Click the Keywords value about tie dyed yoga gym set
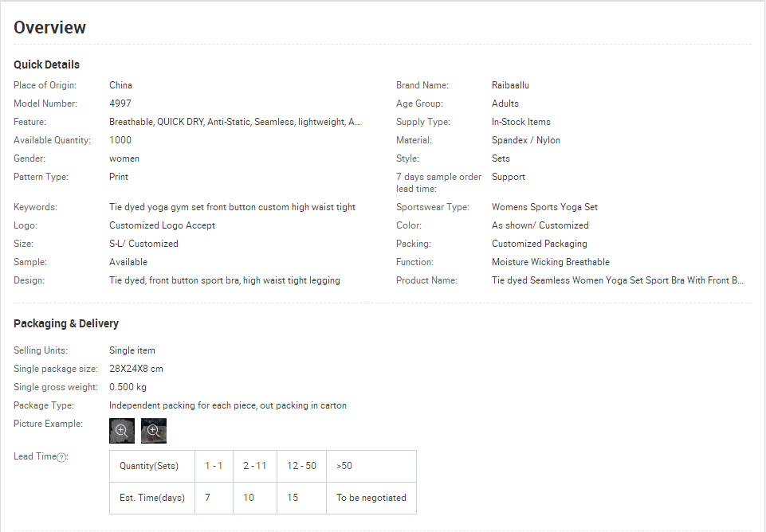Viewport: 766px width, 532px height. [x=232, y=207]
